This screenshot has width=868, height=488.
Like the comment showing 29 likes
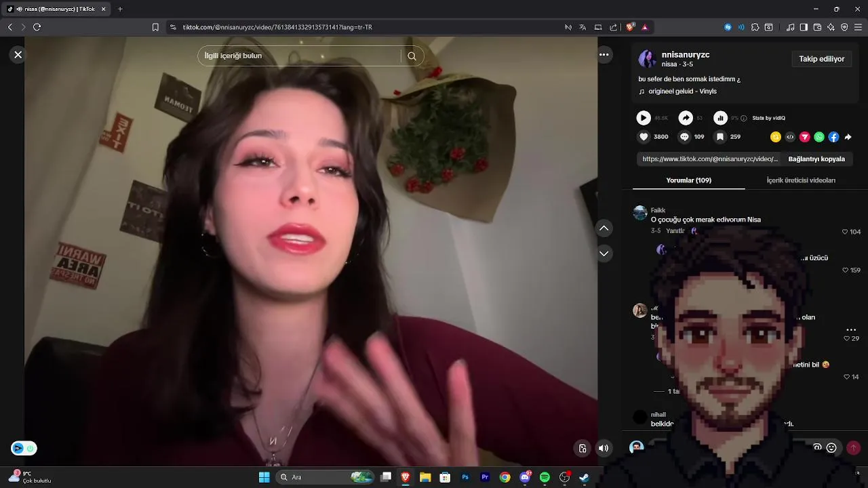tap(846, 338)
